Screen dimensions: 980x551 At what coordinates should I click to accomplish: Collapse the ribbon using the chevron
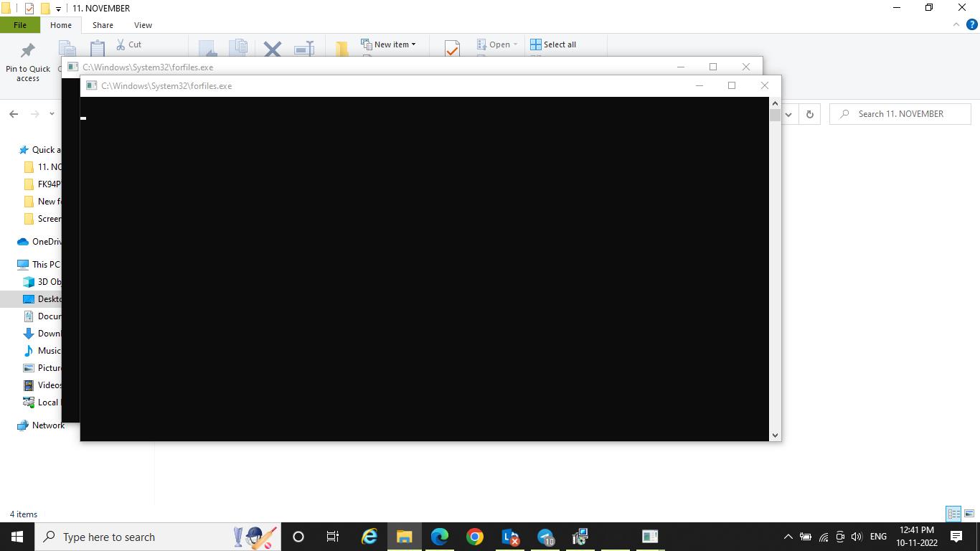point(956,24)
